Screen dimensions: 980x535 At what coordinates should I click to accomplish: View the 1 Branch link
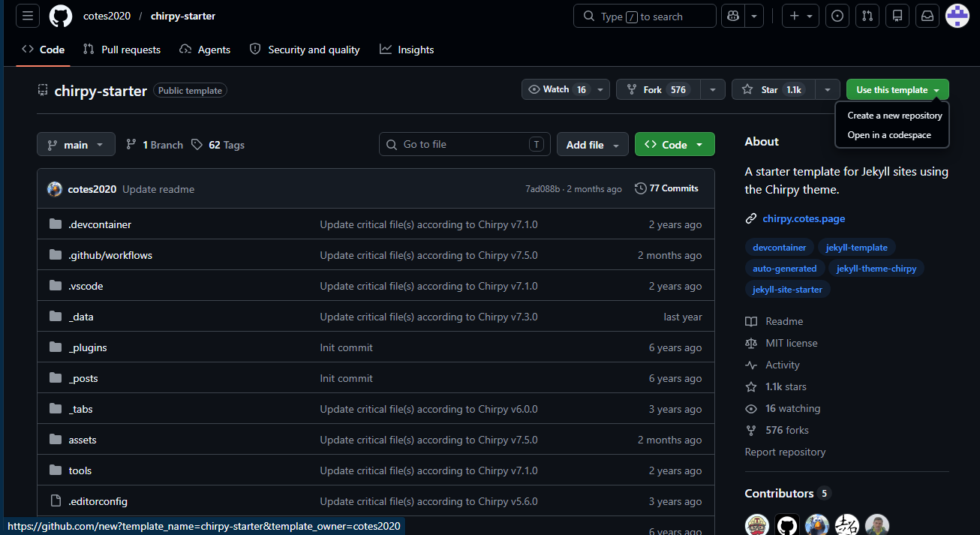pyautogui.click(x=155, y=145)
